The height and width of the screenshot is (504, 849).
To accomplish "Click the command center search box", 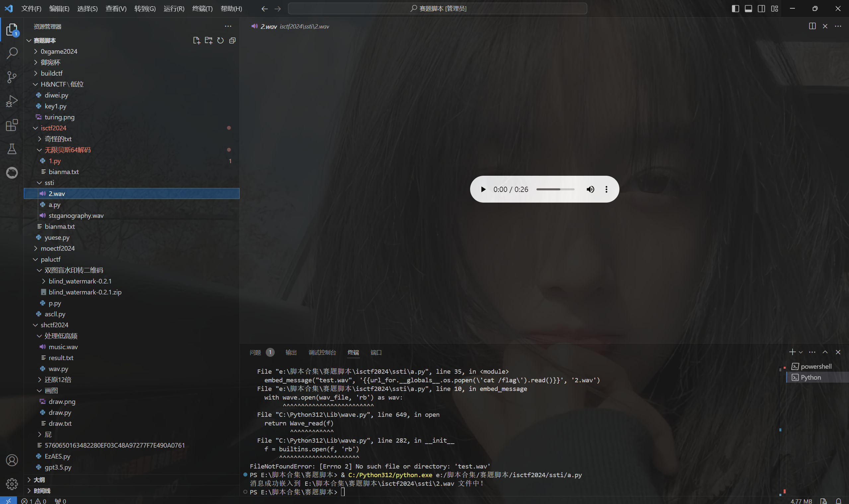I will click(438, 9).
